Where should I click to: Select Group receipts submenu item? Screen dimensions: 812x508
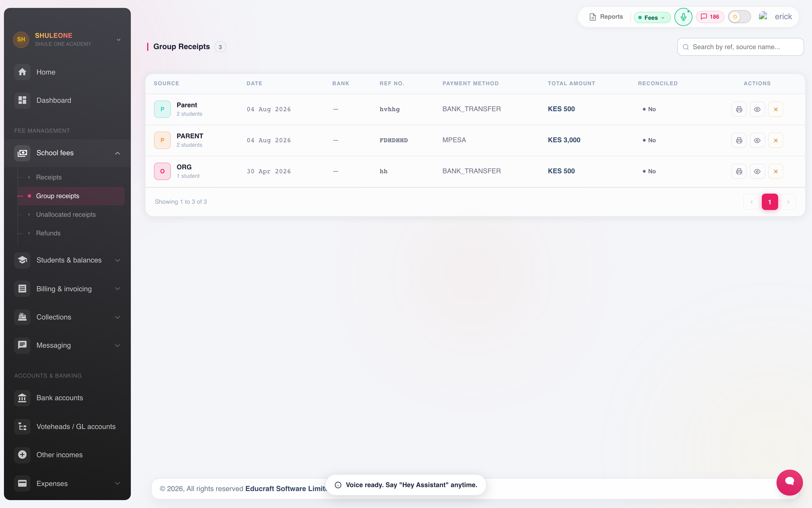[x=71, y=196]
